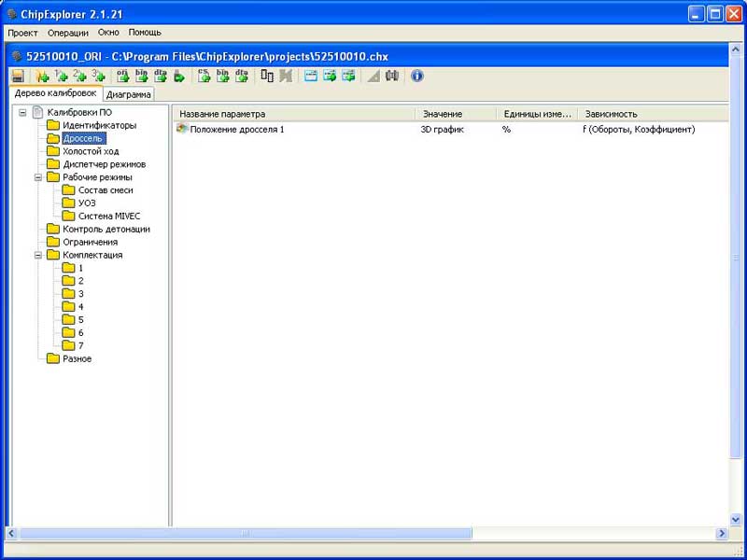Click the save project floppy disk icon
The image size is (747, 560).
pyautogui.click(x=18, y=76)
